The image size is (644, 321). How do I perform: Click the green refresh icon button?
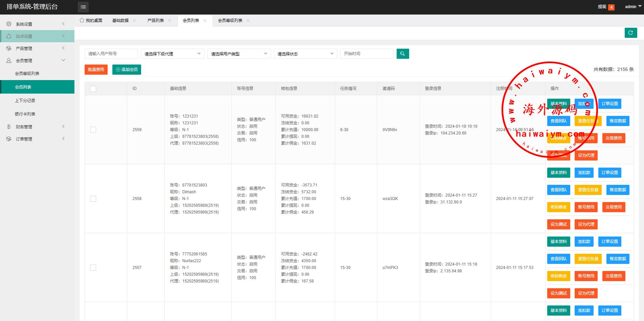tap(630, 33)
